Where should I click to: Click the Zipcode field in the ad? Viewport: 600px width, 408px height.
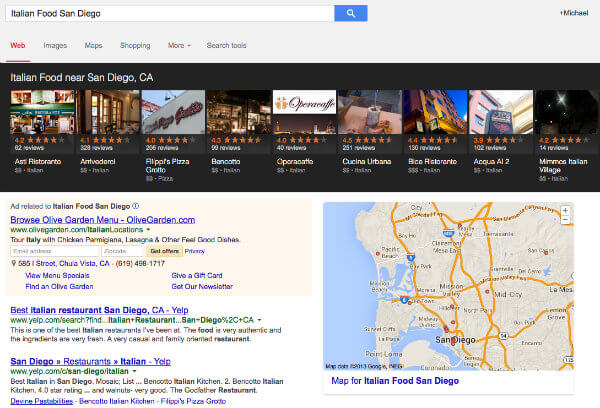(122, 251)
